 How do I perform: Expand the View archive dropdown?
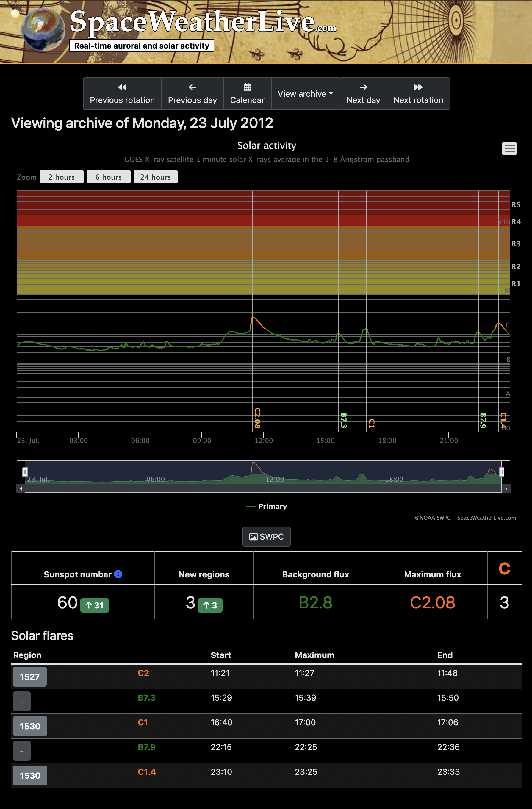click(305, 94)
